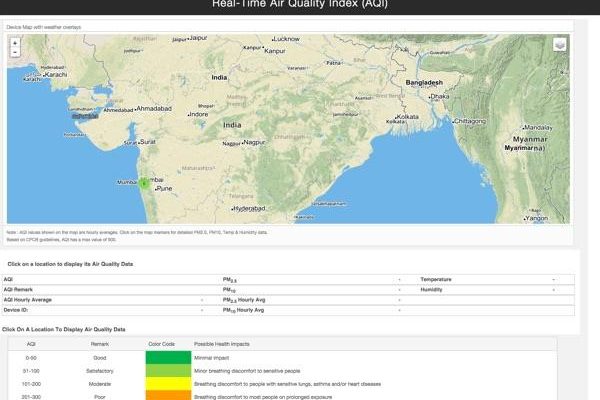This screenshot has width=600, height=400.
Task: Click the Remark column header in legend
Action: [99, 344]
